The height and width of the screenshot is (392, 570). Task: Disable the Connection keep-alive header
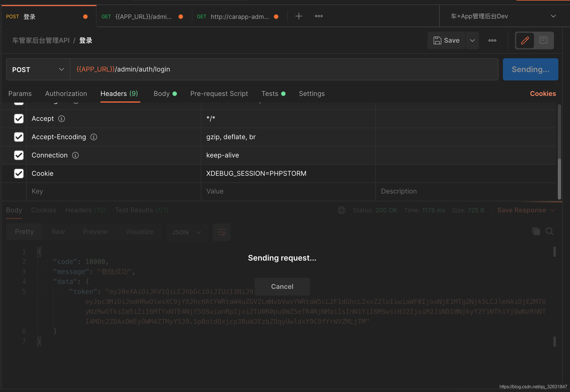point(19,155)
